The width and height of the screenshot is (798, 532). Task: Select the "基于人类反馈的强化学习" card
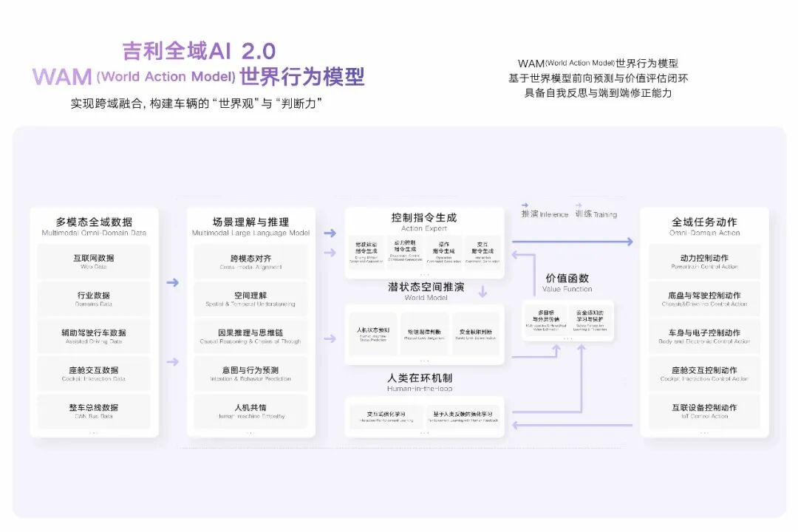[463, 417]
